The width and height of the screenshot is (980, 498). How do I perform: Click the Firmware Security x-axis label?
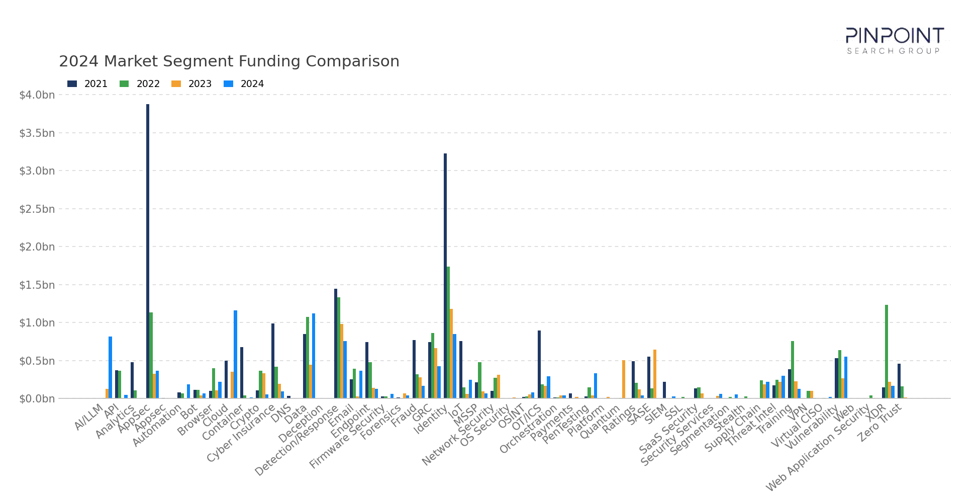(x=347, y=436)
